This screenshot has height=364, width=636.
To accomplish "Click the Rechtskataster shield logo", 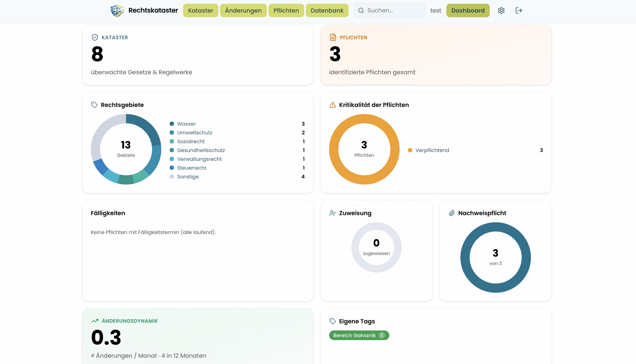I will pos(117,11).
